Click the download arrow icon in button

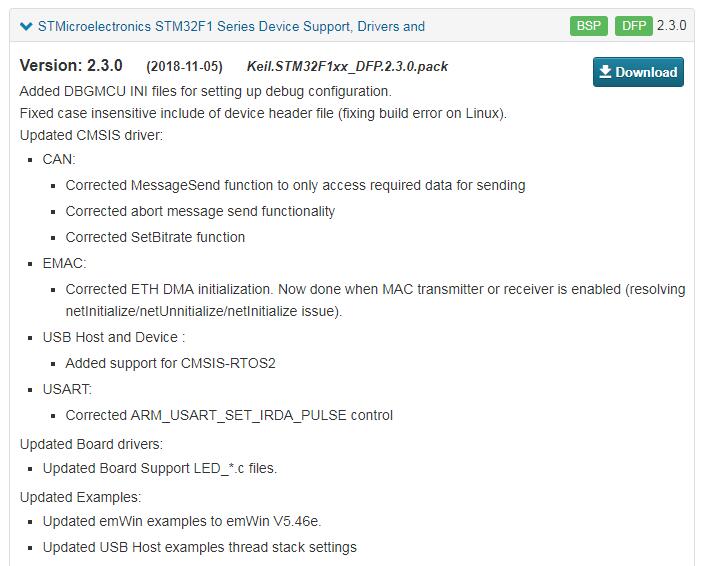pos(605,72)
